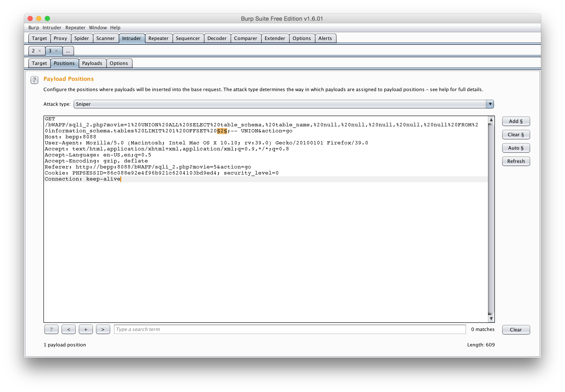Viewport: 565px width, 392px height.
Task: Open a new Intruder tab with ellipsis
Action: tap(68, 51)
